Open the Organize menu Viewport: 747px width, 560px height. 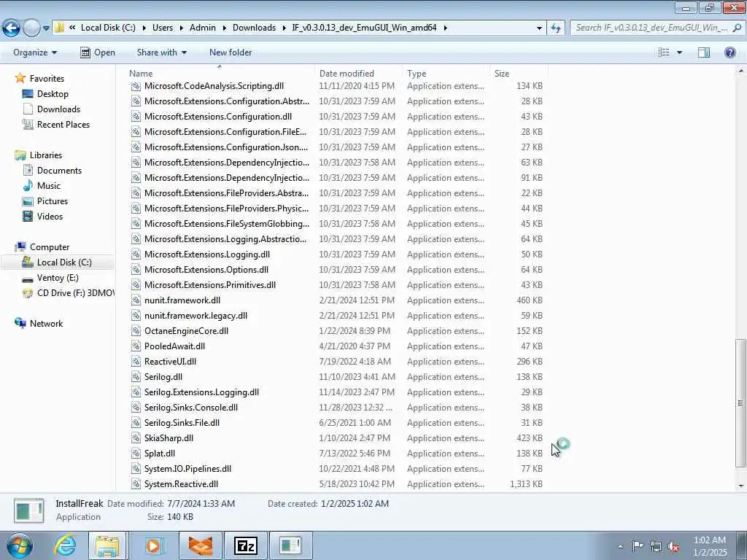pyautogui.click(x=35, y=52)
